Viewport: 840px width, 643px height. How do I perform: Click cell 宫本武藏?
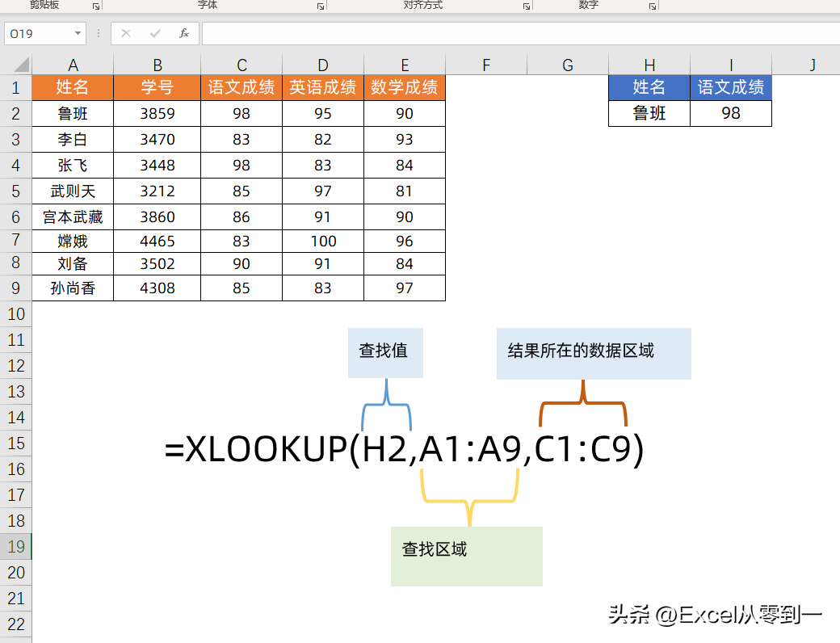(73, 217)
